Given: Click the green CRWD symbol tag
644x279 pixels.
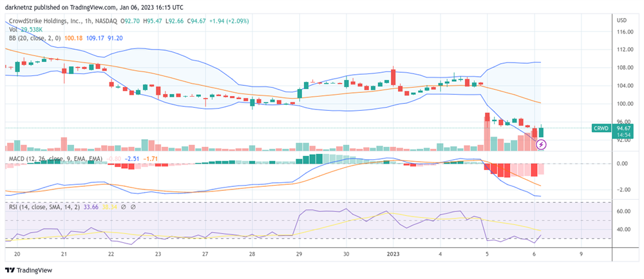Looking at the screenshot, I should coord(600,128).
